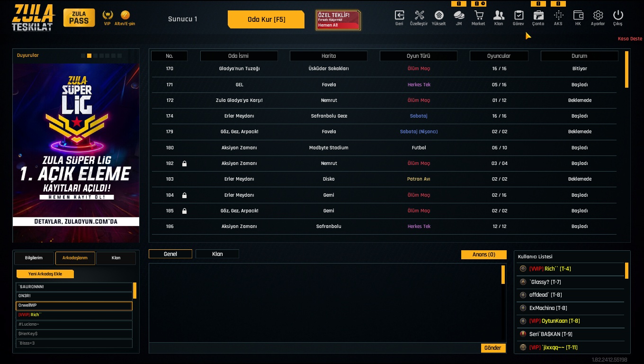Select friend OrwellWP in friends list
The width and height of the screenshot is (644, 364).
pyautogui.click(x=74, y=306)
